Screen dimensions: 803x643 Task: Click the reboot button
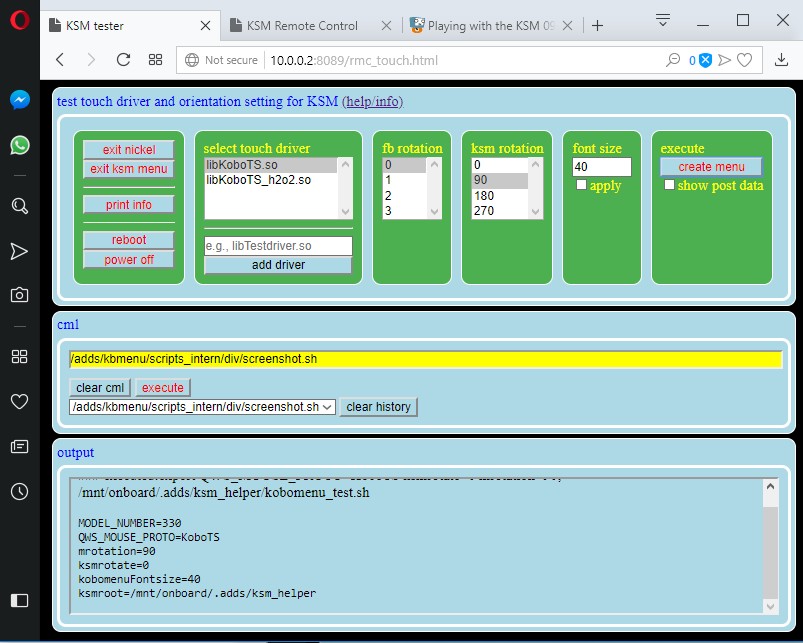pos(129,240)
